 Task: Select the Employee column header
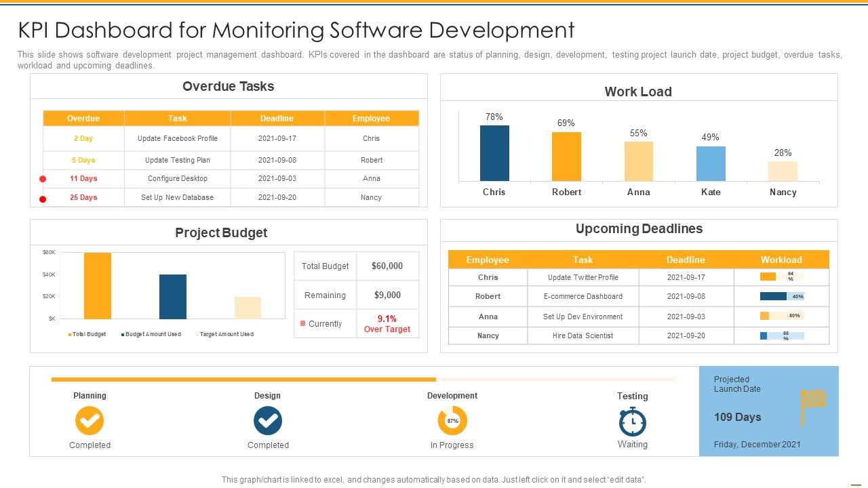487,260
